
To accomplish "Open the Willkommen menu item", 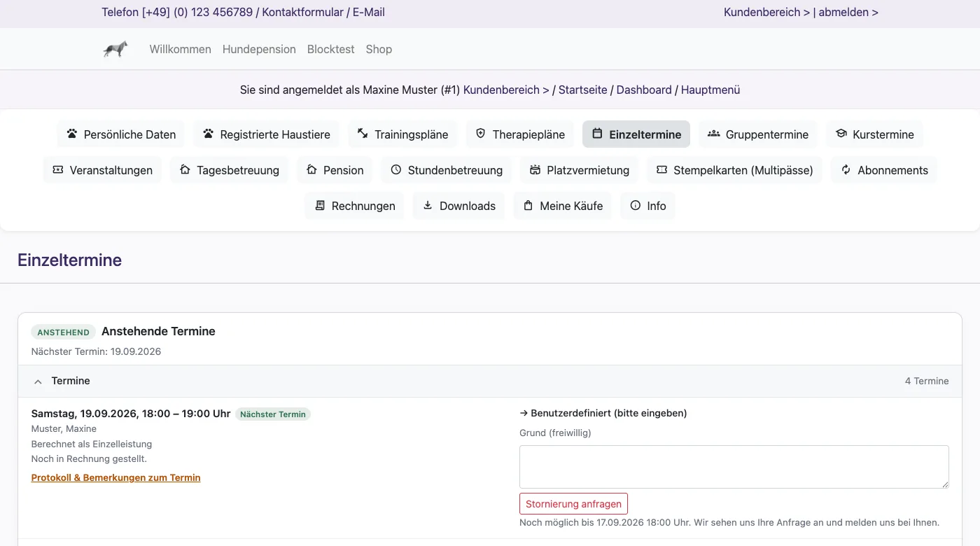I will coord(180,49).
